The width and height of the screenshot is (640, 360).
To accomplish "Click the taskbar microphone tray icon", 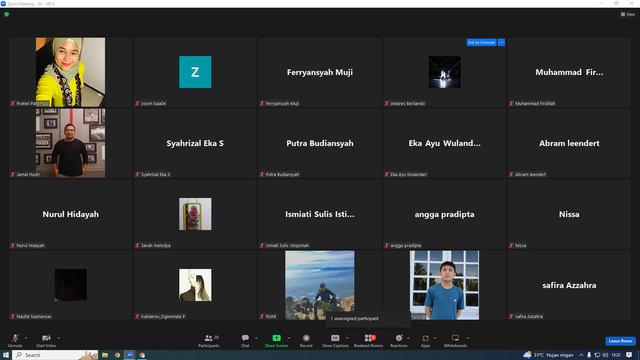I will point(589,355).
